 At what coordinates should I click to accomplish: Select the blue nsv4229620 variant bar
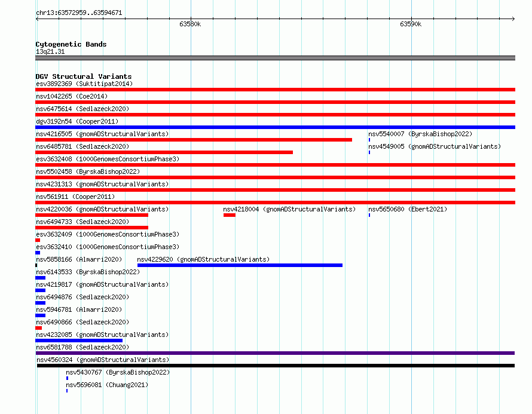pyautogui.click(x=240, y=265)
